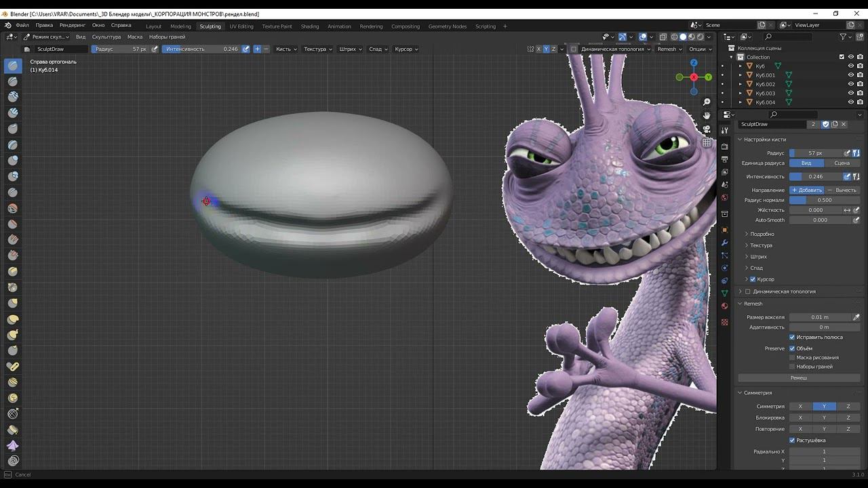This screenshot has height=488, width=868.
Task: Toggle visibility eye of Куб.004
Action: [x=850, y=102]
